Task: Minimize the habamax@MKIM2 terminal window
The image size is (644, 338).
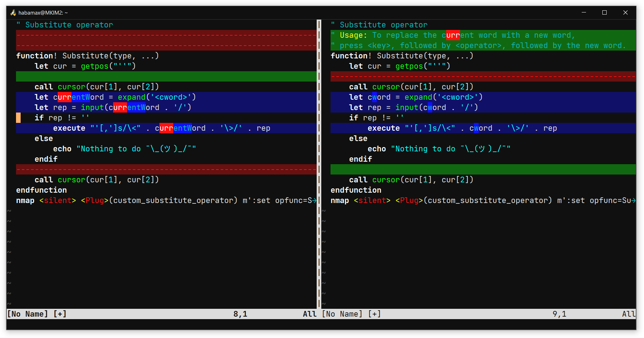Action: click(x=584, y=12)
